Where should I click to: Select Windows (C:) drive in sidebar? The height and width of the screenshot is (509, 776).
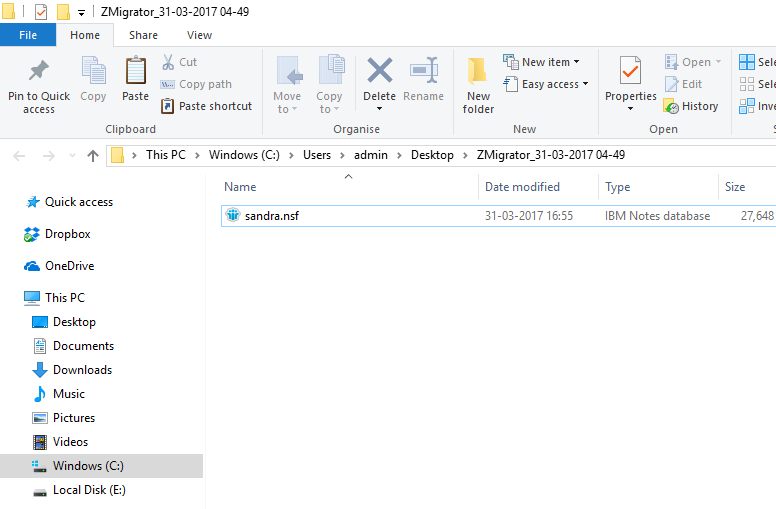(101, 466)
